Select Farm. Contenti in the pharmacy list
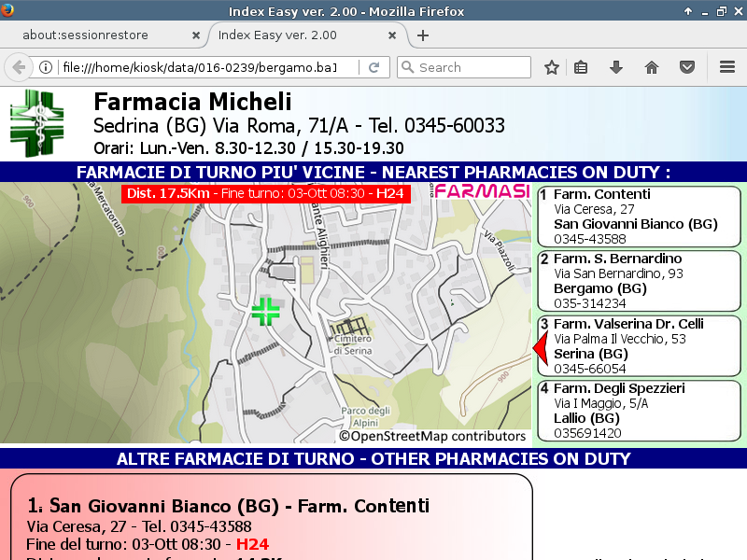This screenshot has height=560, width=747. tap(639, 217)
